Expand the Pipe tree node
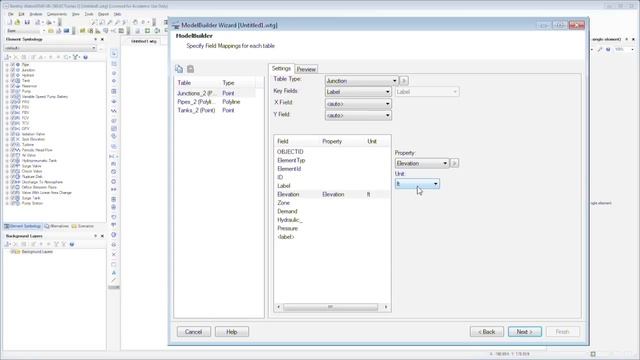Screen dimensions: 640x360 pyautogui.click(x=7, y=64)
